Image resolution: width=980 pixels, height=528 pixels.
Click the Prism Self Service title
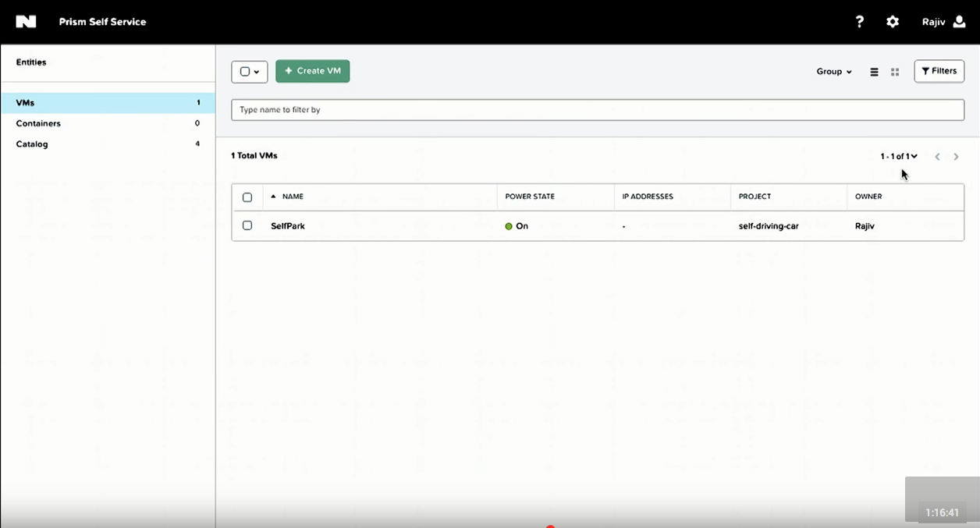coord(102,22)
